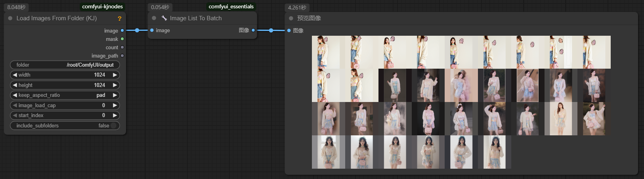Screen dimensions: 644x179
Task: Click the count output port
Action: coord(122,47)
